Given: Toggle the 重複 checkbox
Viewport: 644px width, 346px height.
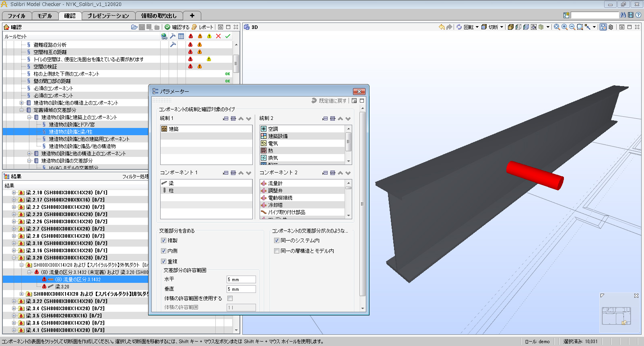Looking at the screenshot, I should tap(163, 261).
